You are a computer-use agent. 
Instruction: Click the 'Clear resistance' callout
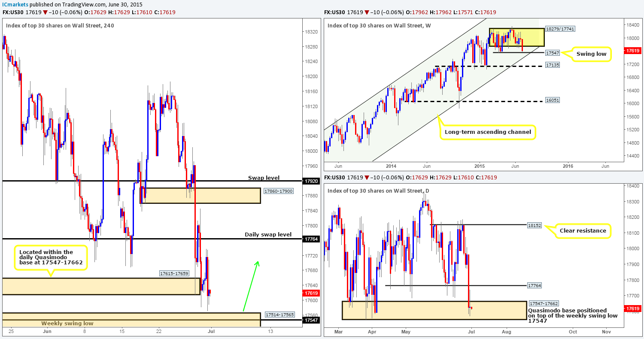pos(583,230)
